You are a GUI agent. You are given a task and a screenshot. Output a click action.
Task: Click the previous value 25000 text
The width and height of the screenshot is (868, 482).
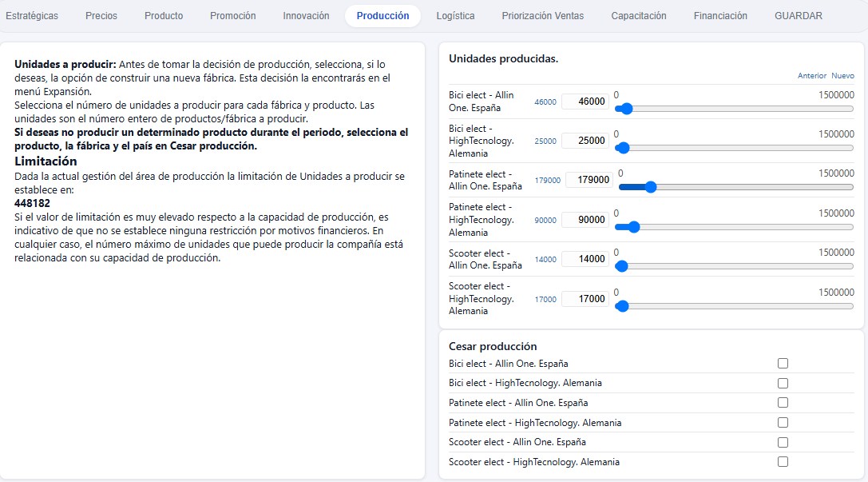click(x=545, y=141)
